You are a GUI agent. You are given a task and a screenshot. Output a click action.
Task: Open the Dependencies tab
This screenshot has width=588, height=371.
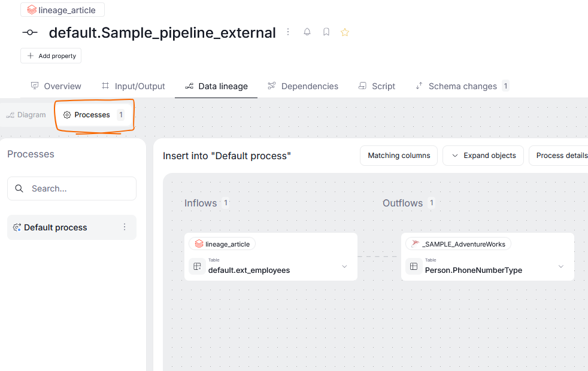click(302, 86)
